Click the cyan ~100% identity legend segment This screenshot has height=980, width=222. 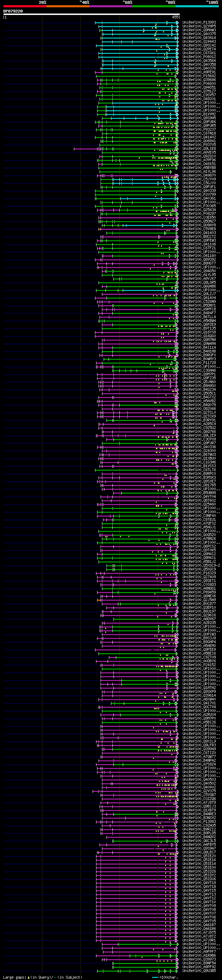[197, 6]
